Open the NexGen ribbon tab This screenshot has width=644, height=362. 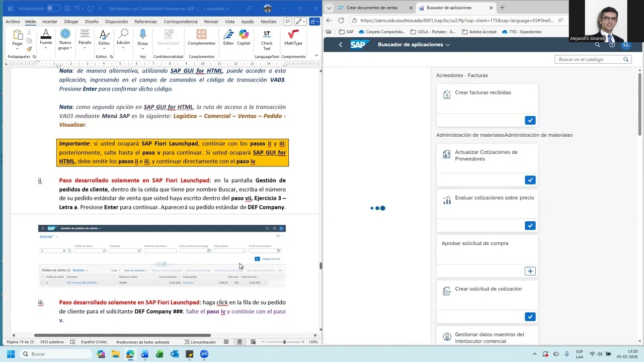click(x=268, y=22)
